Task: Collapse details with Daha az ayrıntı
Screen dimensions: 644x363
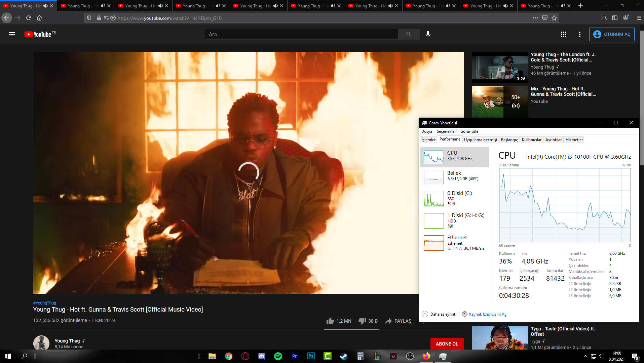Action: (x=439, y=314)
